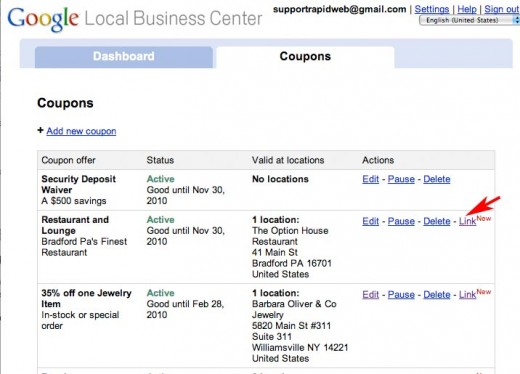This screenshot has width=520, height=374.
Task: Switch to the Dashboard tab
Action: click(124, 56)
